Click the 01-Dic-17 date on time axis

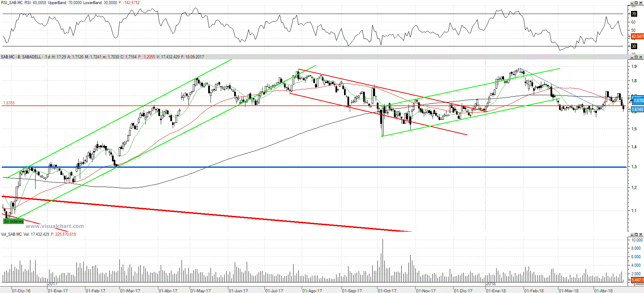coord(463,291)
